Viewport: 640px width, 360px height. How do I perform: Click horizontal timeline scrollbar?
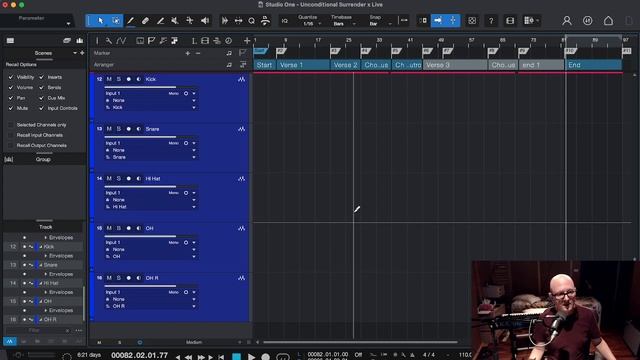click(x=360, y=342)
